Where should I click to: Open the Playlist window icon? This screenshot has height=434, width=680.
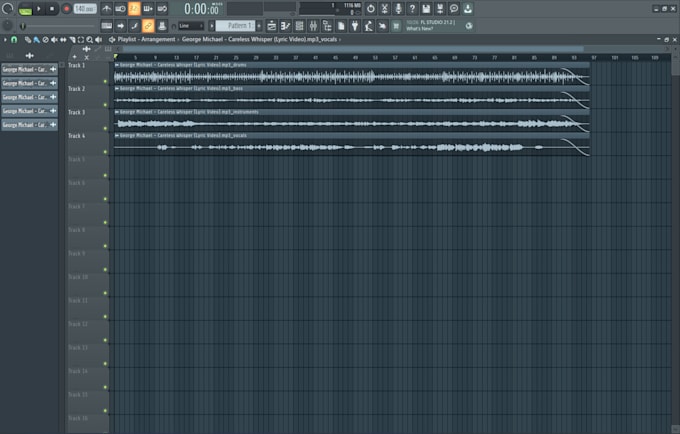click(271, 26)
